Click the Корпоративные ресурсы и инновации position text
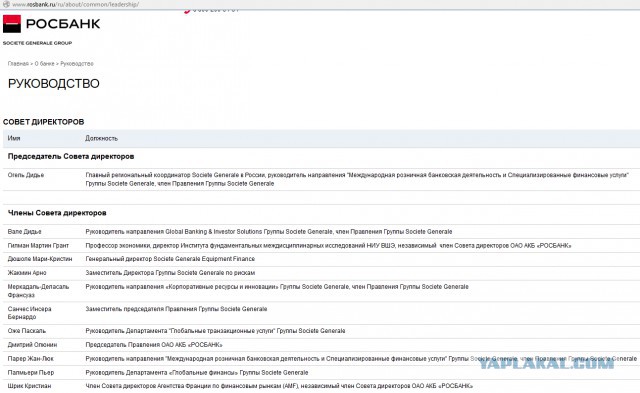This screenshot has width=640, height=393. pyautogui.click(x=277, y=286)
